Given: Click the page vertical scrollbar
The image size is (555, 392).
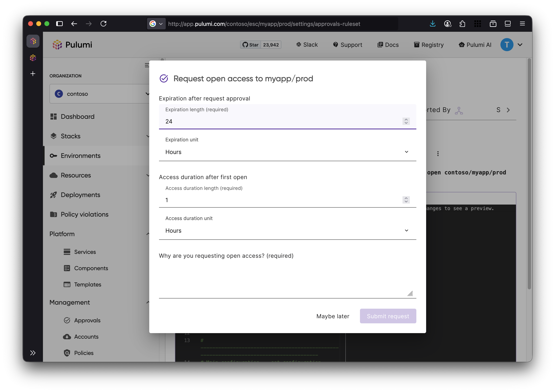Looking at the screenshot, I should (529, 174).
